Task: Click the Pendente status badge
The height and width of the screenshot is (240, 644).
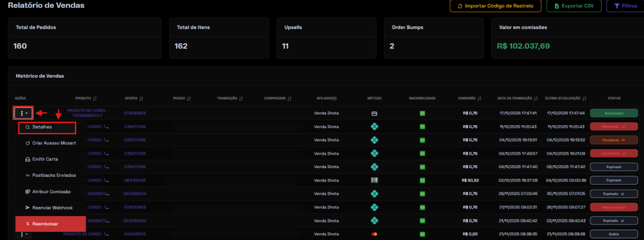Action: (x=614, y=140)
